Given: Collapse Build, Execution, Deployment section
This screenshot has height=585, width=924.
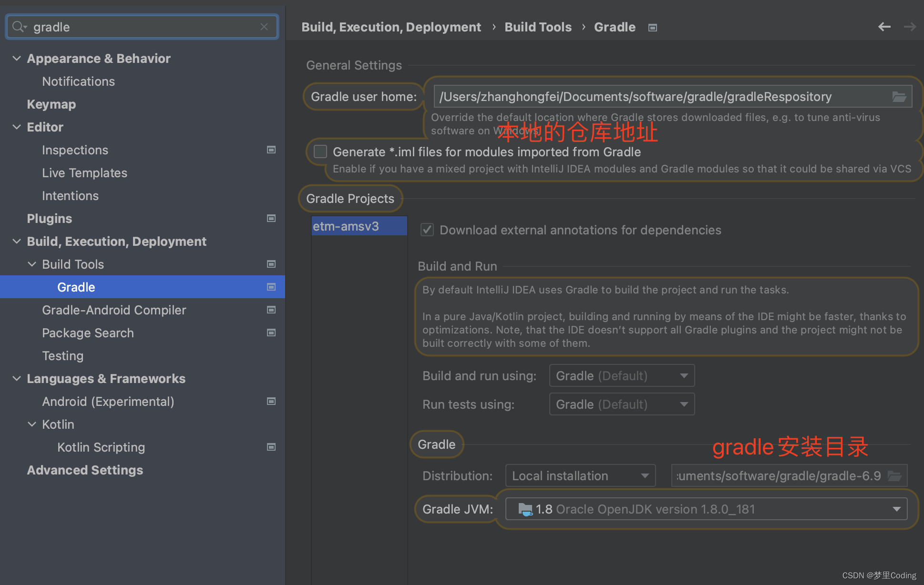Looking at the screenshot, I should 17,241.
